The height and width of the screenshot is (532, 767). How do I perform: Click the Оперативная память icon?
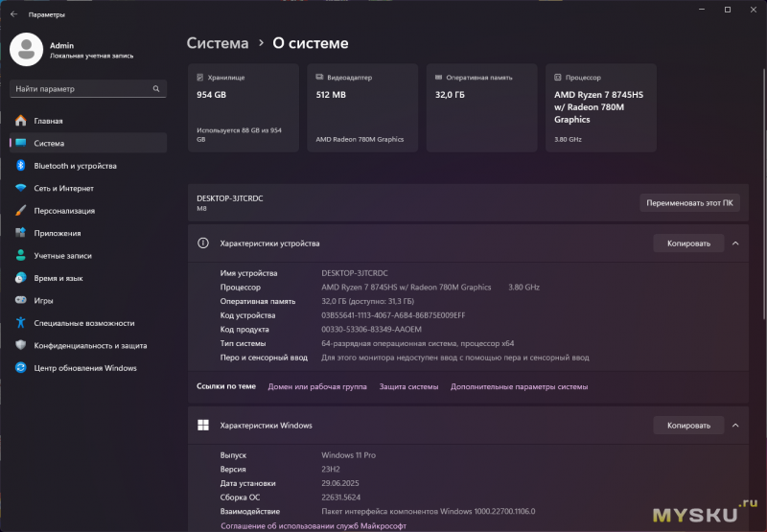click(439, 77)
